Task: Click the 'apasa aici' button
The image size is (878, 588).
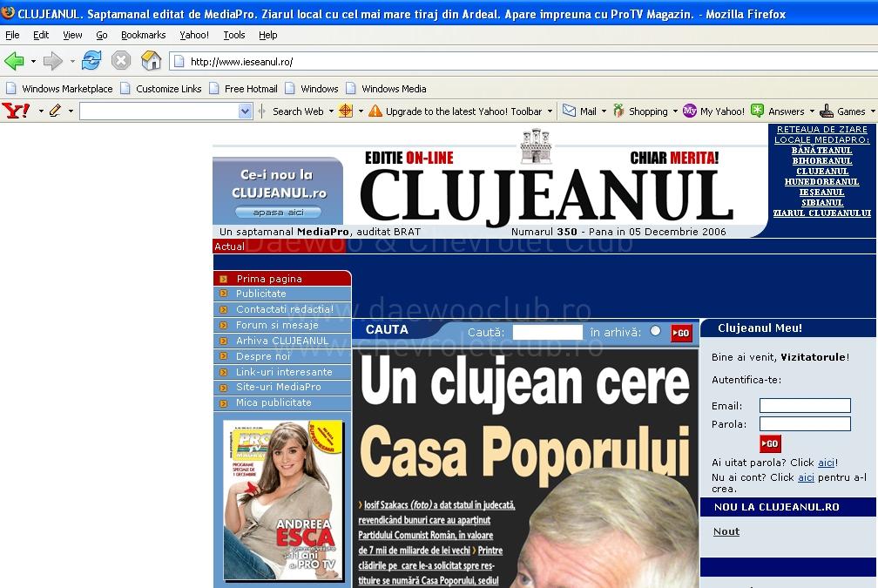Action: (x=278, y=213)
